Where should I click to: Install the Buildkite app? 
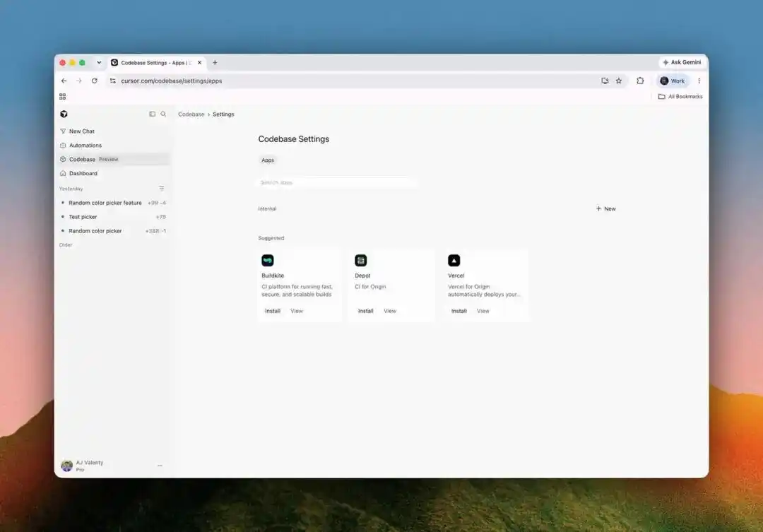pyautogui.click(x=273, y=311)
